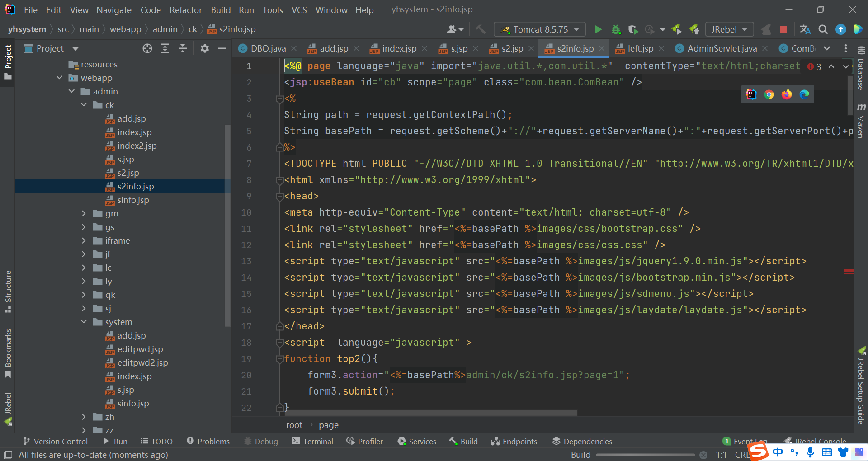The width and height of the screenshot is (868, 461).
Task: Open the Endpoints tool window
Action: [514, 441]
